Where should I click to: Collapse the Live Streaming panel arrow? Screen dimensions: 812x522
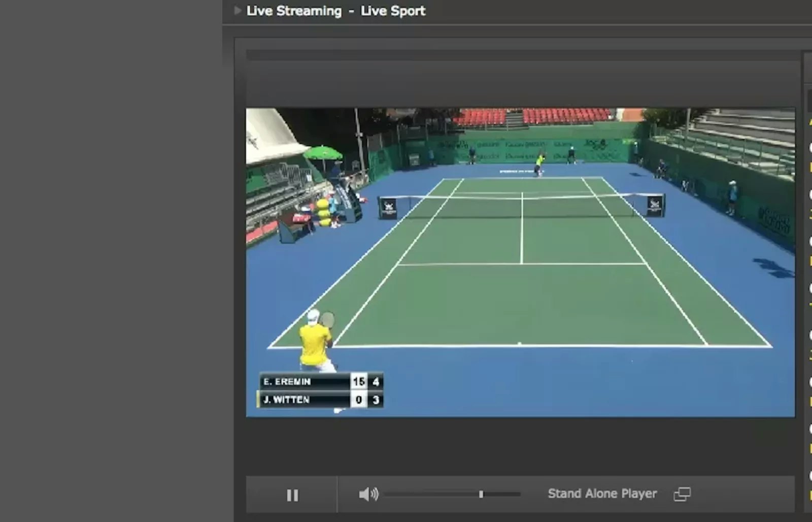click(x=237, y=10)
